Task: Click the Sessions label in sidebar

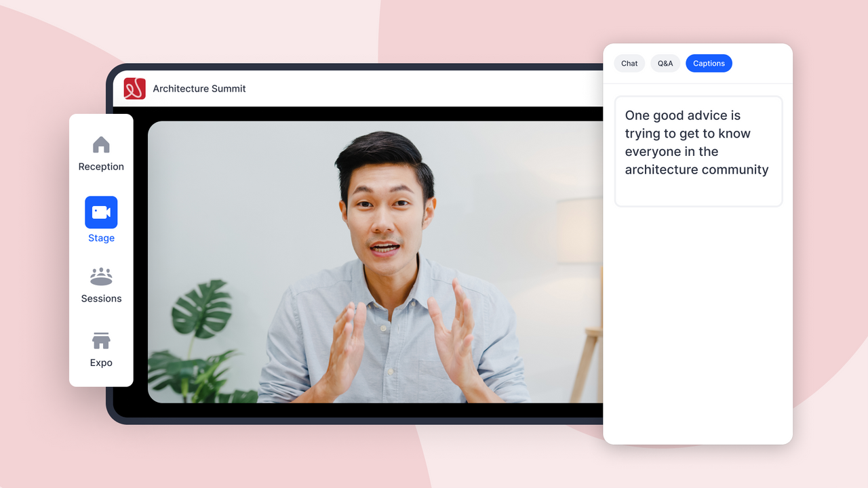Action: [101, 298]
